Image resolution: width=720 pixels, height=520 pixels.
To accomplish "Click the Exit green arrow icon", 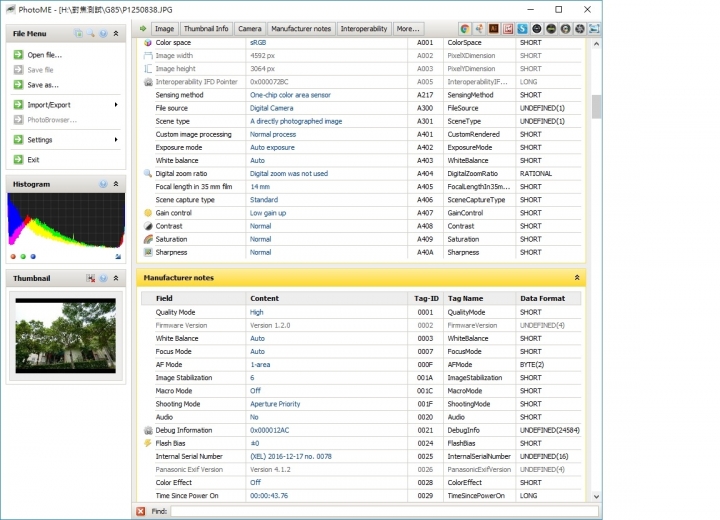I will pos(18,159).
